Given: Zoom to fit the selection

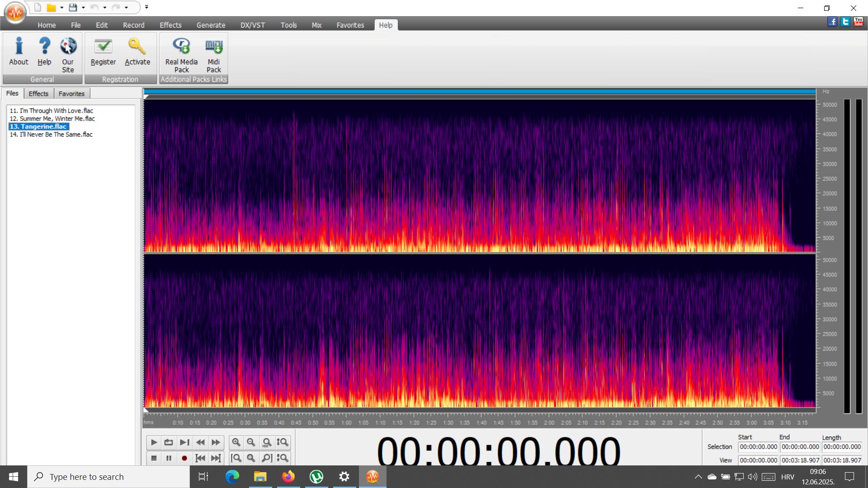Looking at the screenshot, I should (251, 458).
